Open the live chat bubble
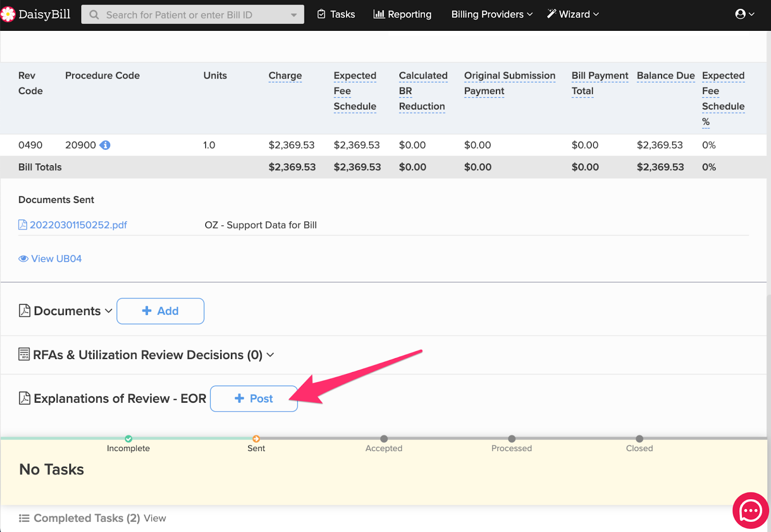The width and height of the screenshot is (771, 532). tap(750, 510)
